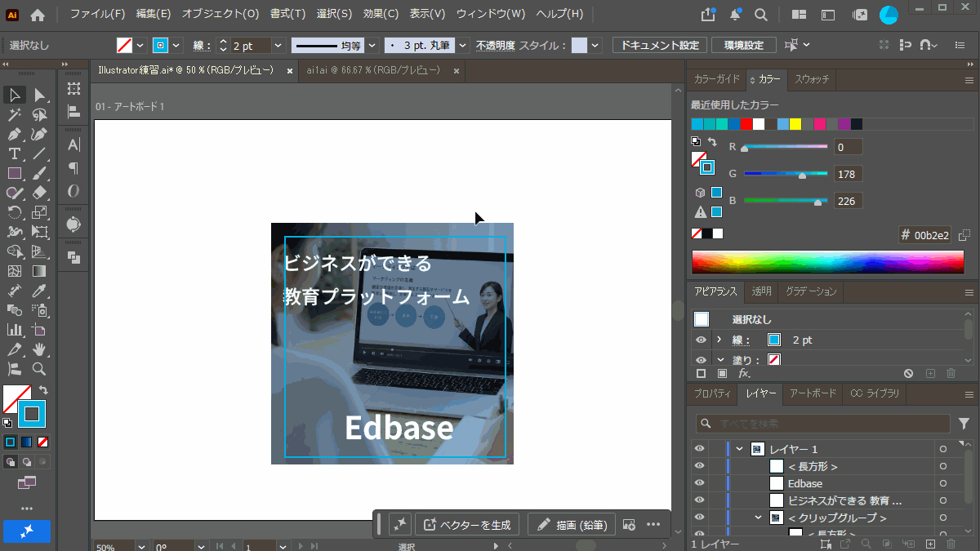Click Create New Layer icon in Layers panel
Screen dimensions: 980x551
coord(930,544)
